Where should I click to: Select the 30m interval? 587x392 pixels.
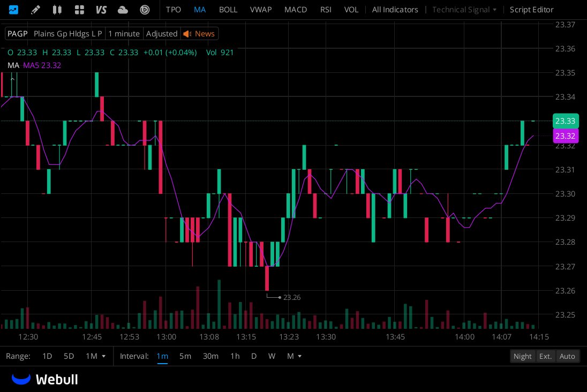pyautogui.click(x=211, y=356)
